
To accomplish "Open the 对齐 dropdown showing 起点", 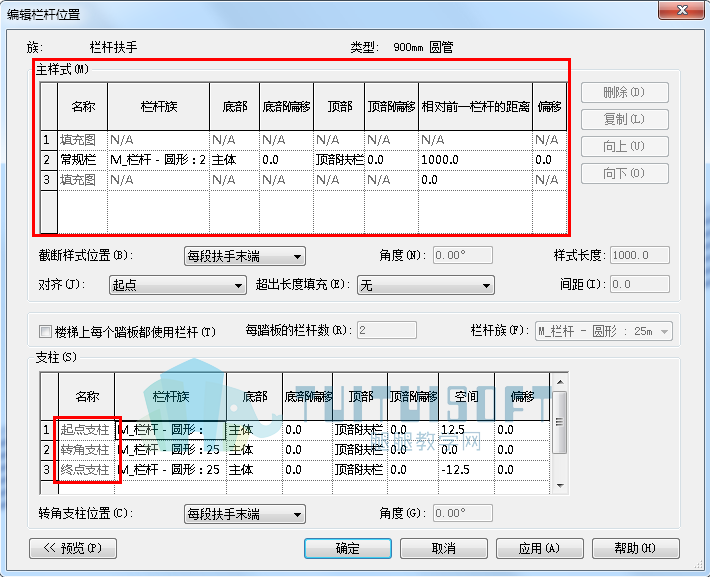I will click(178, 285).
